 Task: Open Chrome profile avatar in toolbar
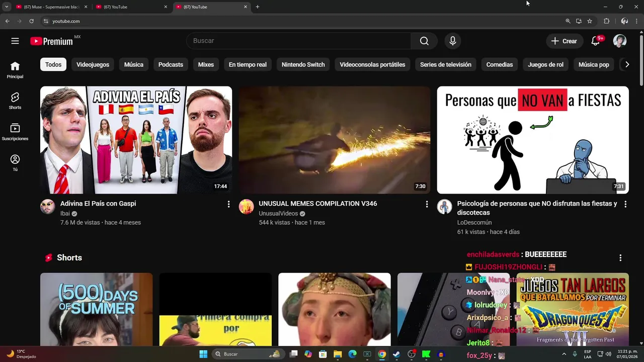coord(624,21)
